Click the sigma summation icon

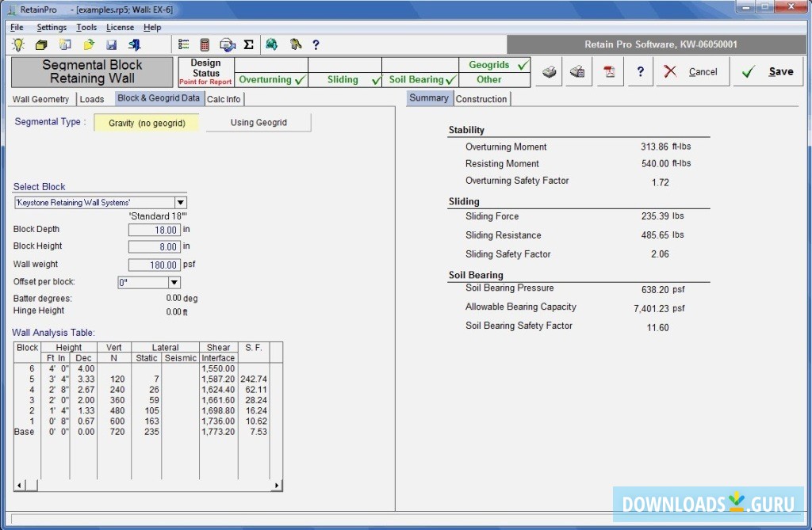(x=248, y=45)
